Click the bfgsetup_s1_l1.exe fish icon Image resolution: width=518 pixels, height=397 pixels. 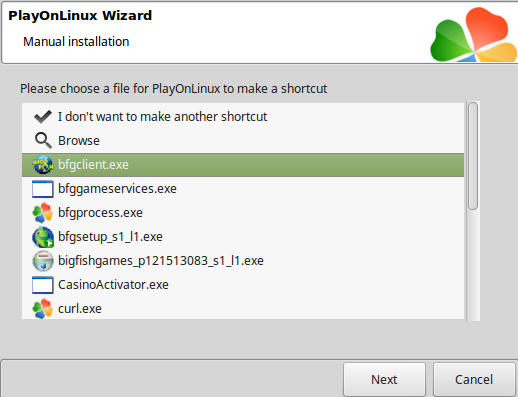(43, 237)
